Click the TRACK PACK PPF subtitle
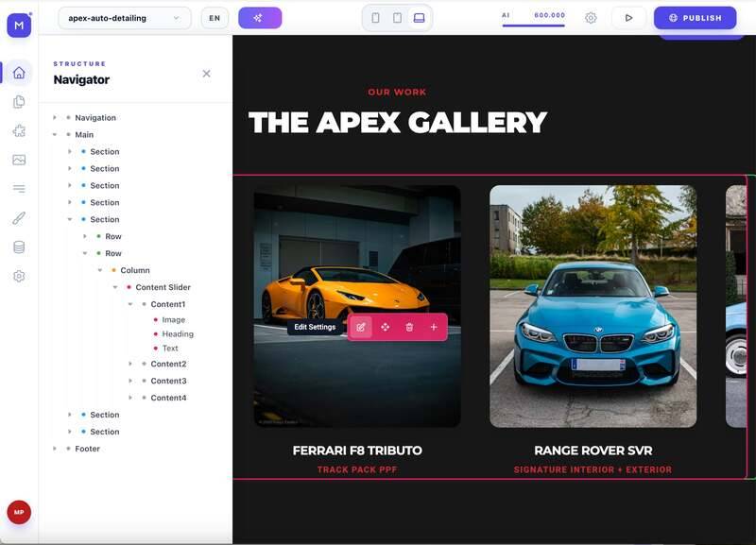Viewport: 756px width, 545px height. click(357, 469)
